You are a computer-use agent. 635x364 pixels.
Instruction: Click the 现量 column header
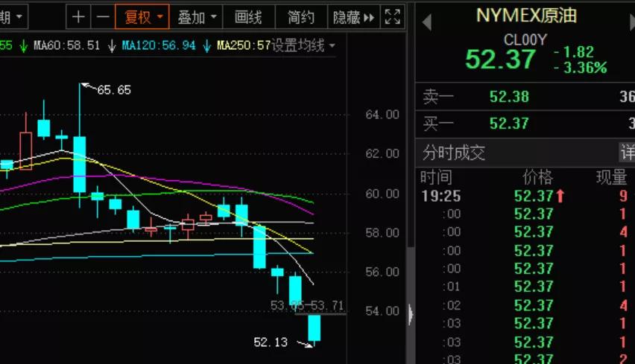(611, 178)
